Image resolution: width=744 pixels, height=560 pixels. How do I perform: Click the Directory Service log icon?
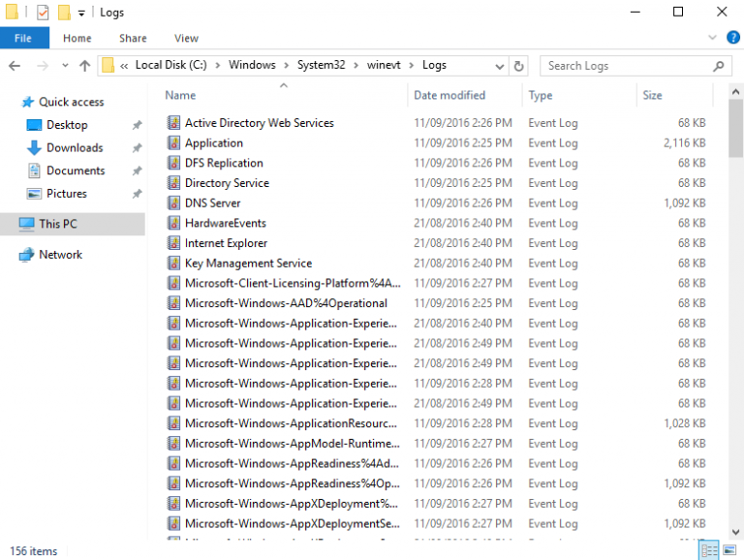tap(173, 183)
